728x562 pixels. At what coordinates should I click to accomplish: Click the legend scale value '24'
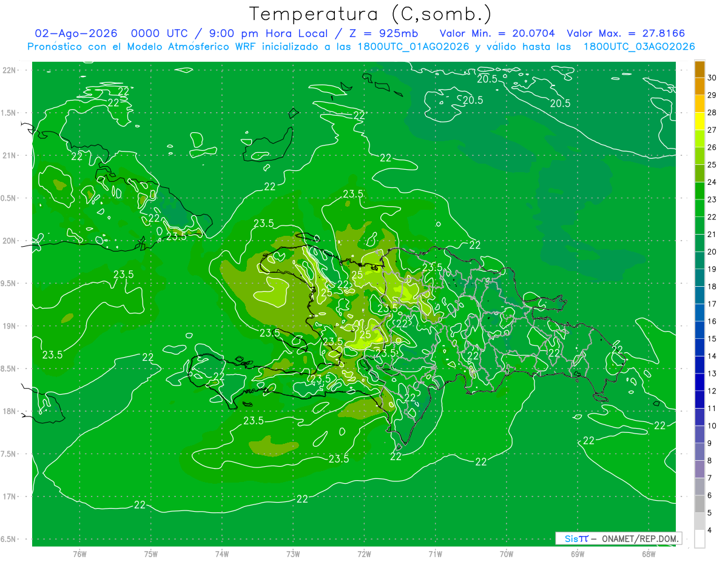point(712,182)
